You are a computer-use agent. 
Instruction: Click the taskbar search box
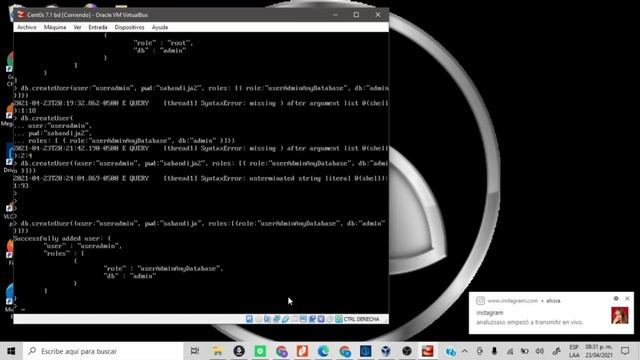[102, 351]
